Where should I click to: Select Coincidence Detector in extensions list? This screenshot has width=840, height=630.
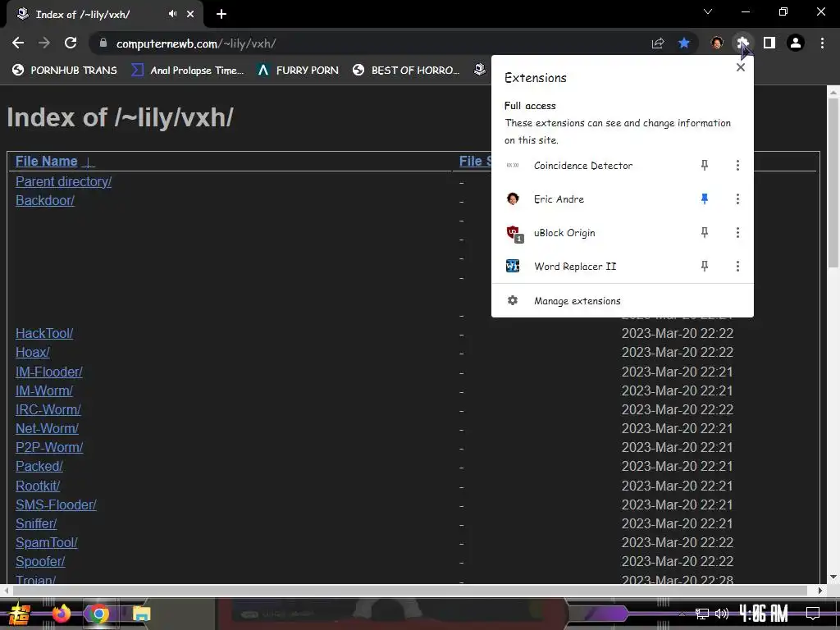(x=583, y=166)
